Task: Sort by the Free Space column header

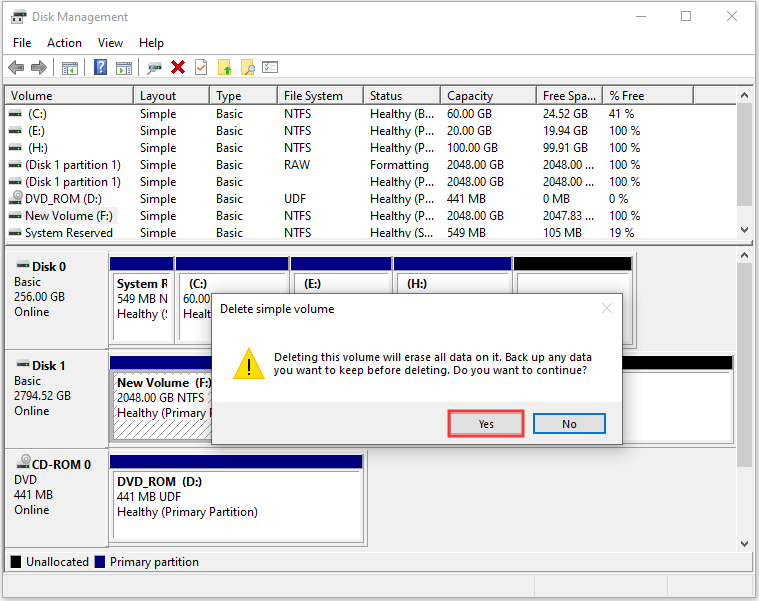Action: pyautogui.click(x=570, y=96)
